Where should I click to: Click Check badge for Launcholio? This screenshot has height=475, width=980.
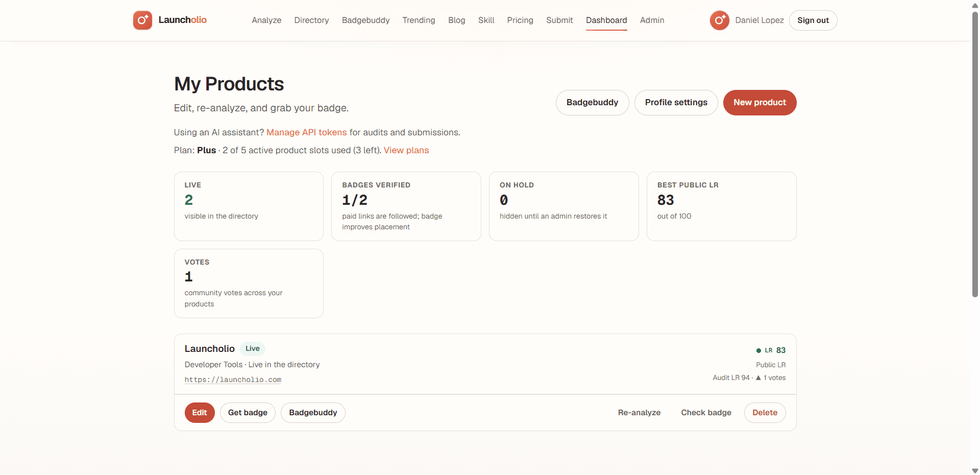click(706, 413)
